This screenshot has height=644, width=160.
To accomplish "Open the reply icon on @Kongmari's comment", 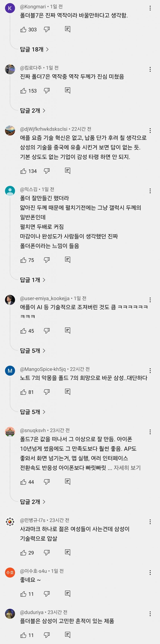I will click(68, 30).
